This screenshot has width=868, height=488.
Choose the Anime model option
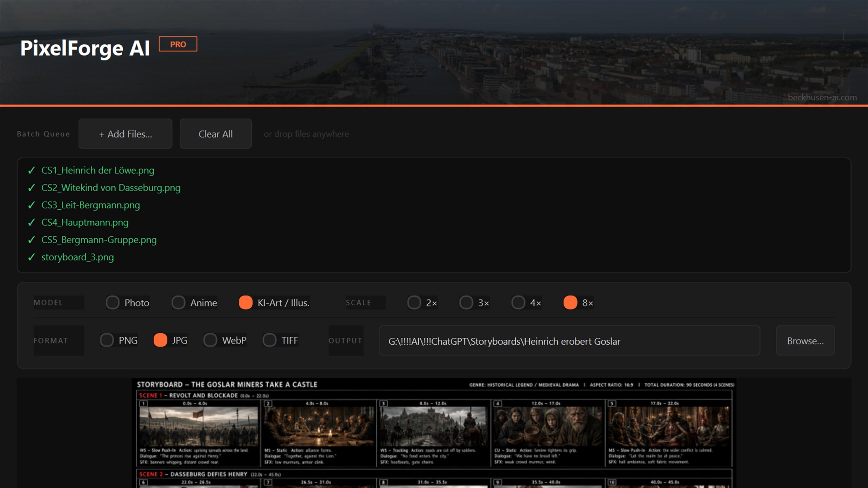178,303
